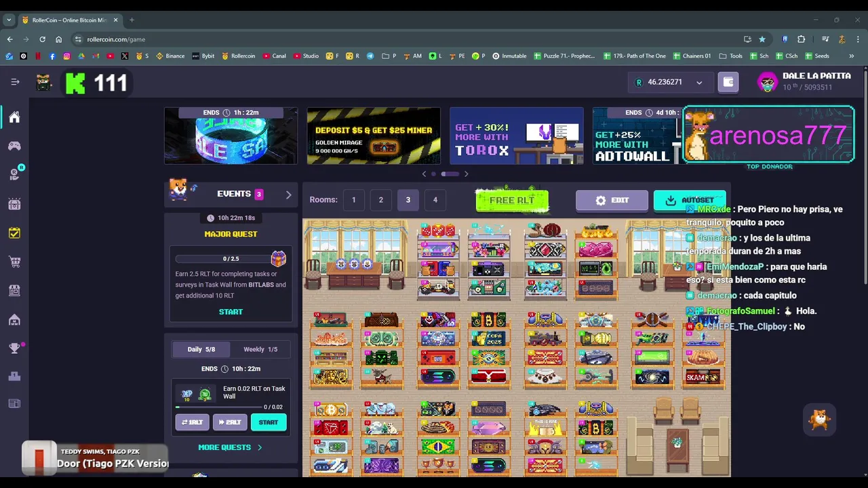The width and height of the screenshot is (868, 488).
Task: Switch to Room 1
Action: click(x=353, y=200)
